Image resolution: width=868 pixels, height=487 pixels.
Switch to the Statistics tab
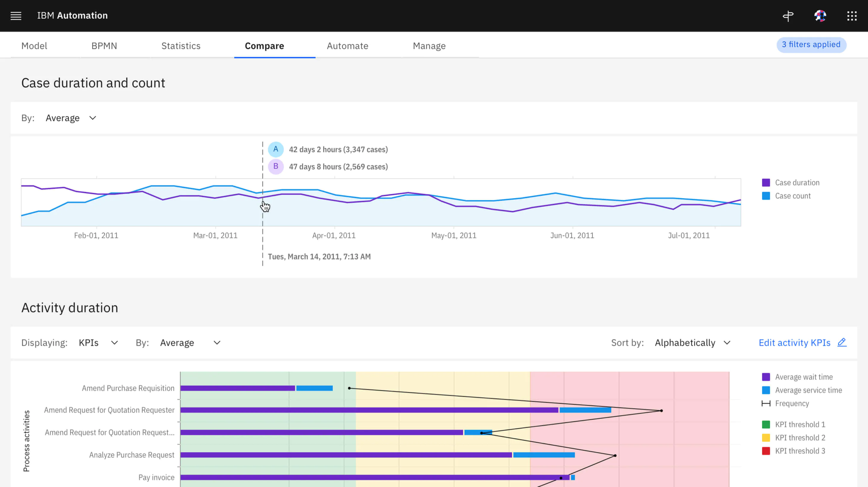pos(181,46)
